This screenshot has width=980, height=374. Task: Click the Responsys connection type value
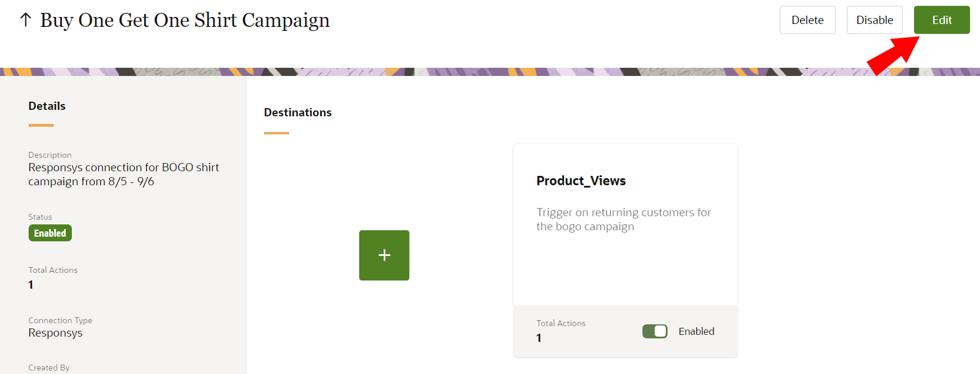55,333
